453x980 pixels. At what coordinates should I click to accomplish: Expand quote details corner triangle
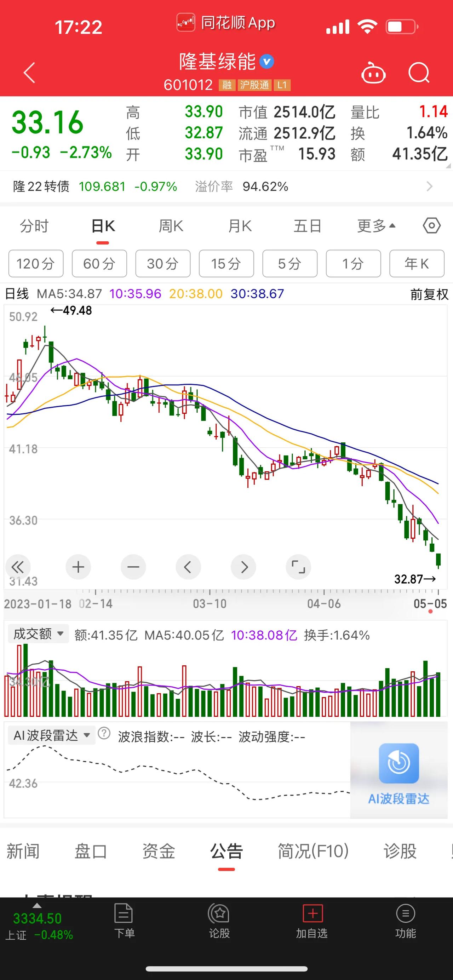pos(448,166)
